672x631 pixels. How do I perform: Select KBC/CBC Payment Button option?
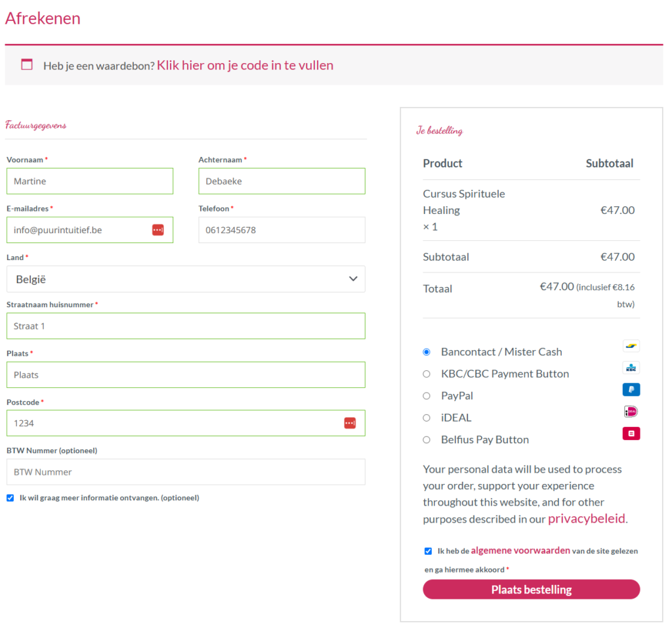click(427, 374)
